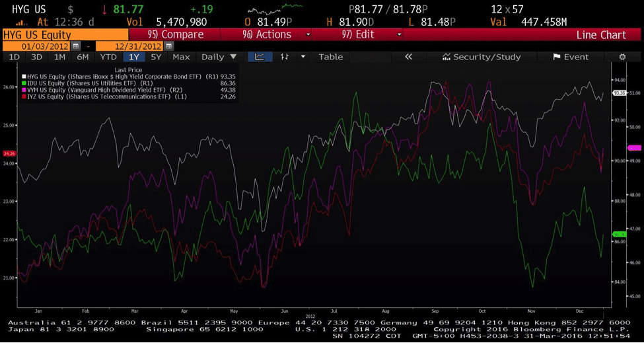Select the 6M range tab
This screenshot has height=343, width=644.
[x=83, y=57]
